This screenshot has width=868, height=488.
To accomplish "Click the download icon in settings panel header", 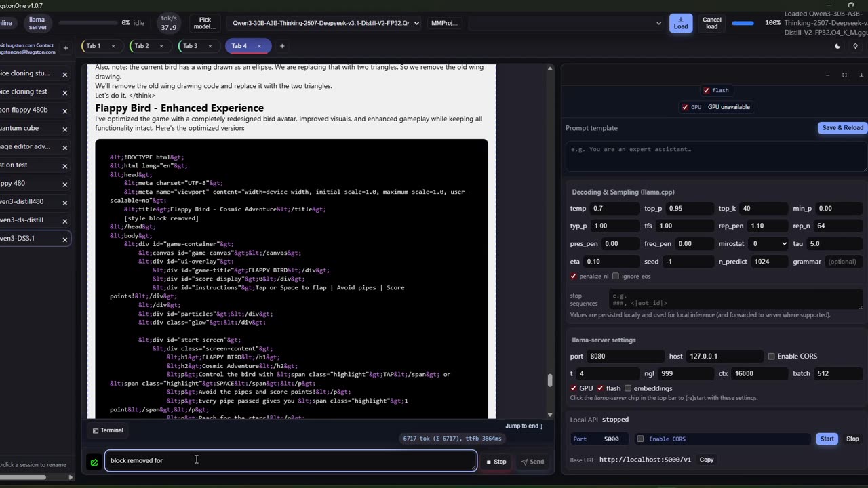I will [861, 75].
